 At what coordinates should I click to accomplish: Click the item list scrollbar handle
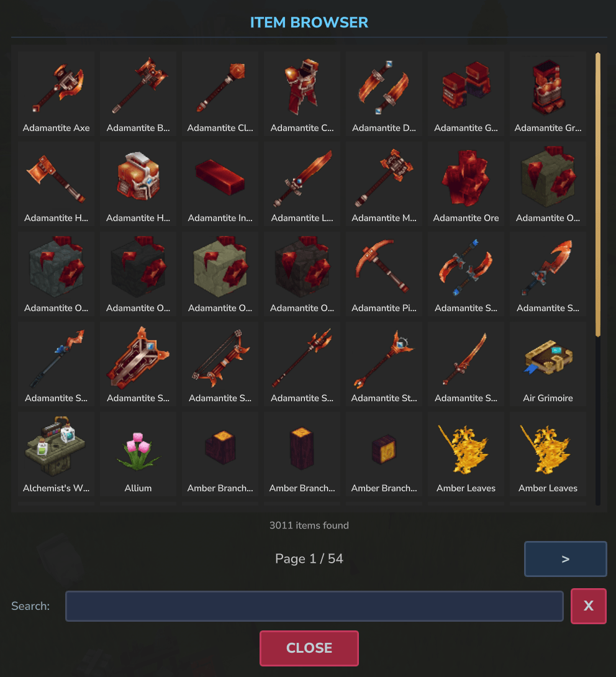pos(598,194)
